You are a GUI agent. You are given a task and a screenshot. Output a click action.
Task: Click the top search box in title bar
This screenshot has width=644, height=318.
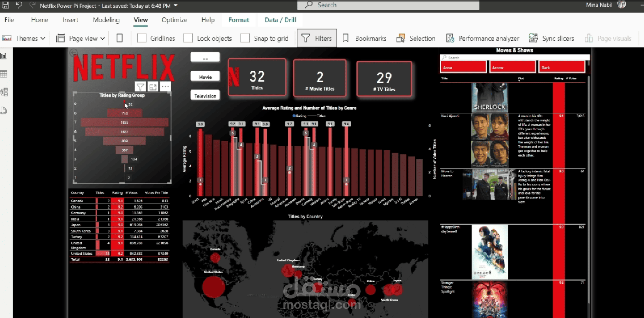tap(388, 5)
